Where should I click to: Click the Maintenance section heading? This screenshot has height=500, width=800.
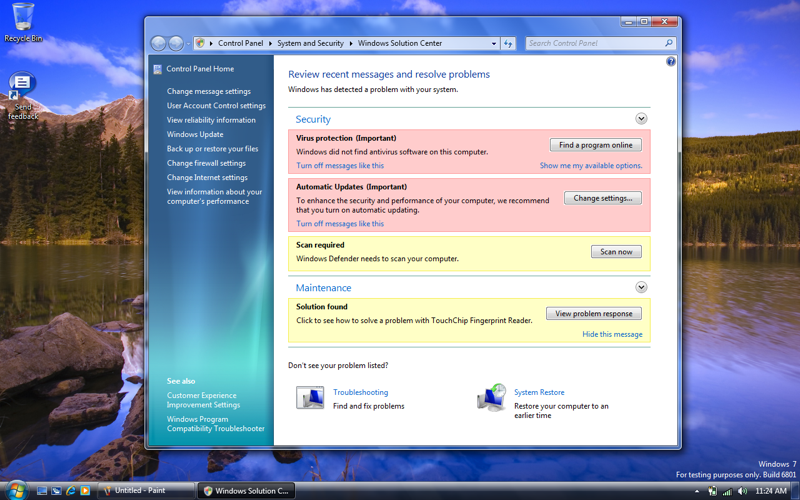tap(323, 288)
